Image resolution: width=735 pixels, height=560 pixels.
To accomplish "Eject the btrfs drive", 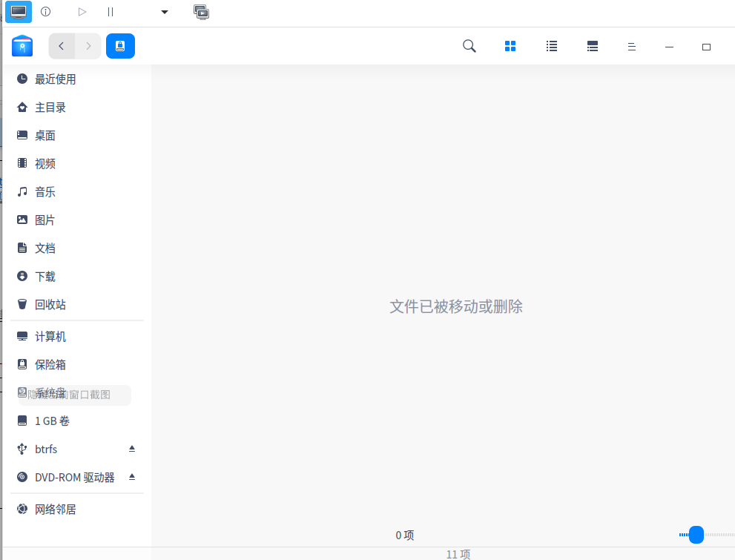I will coord(132,449).
